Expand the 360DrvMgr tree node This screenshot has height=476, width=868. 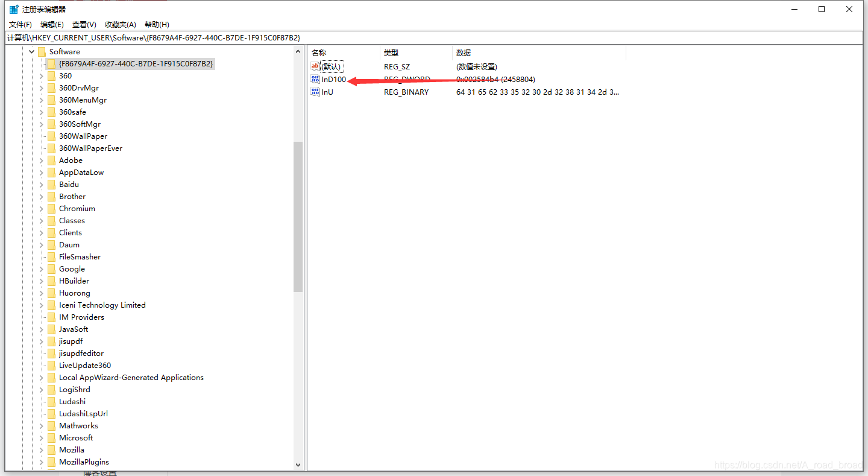point(40,87)
